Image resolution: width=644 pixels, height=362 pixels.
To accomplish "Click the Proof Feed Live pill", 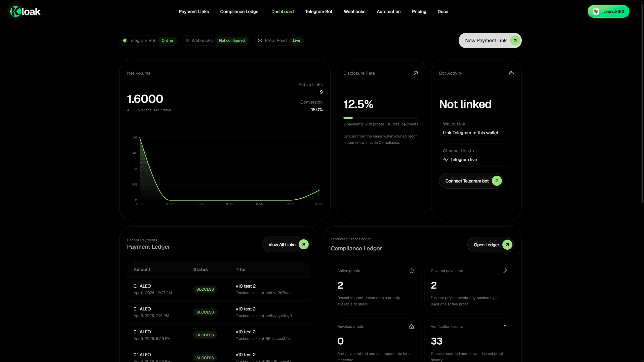I will 279,40.
